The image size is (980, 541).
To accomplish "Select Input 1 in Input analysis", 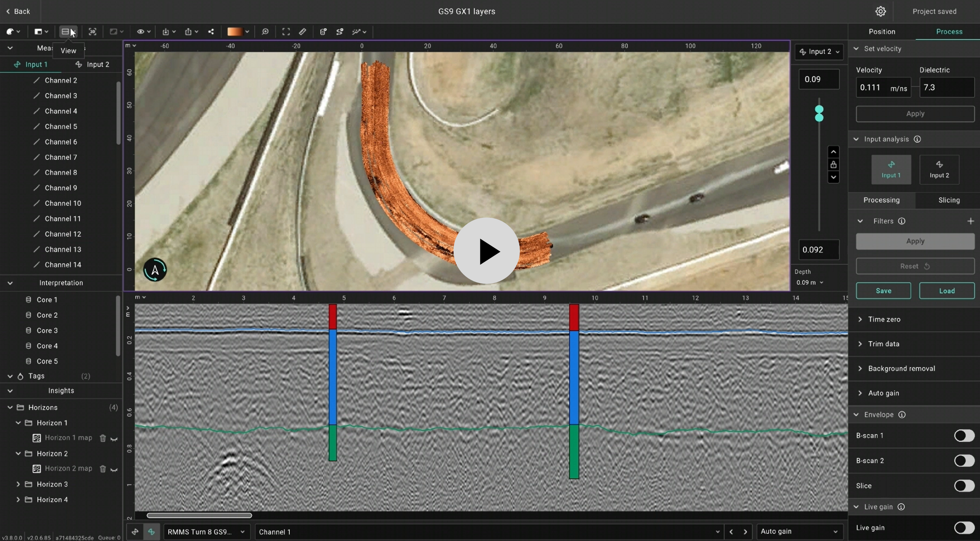I will tap(891, 170).
